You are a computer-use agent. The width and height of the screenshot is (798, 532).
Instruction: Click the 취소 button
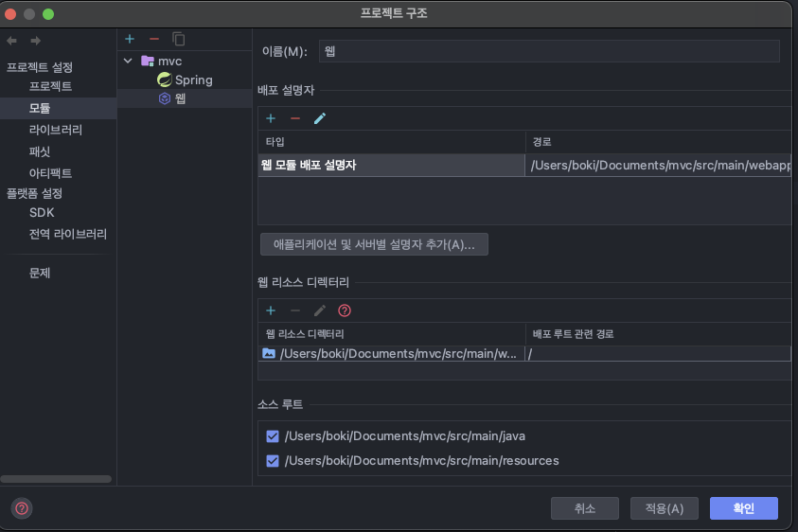click(585, 508)
